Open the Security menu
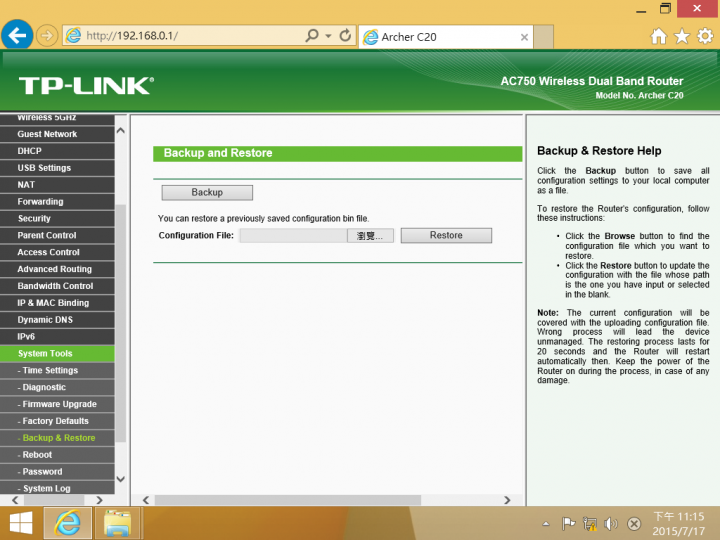This screenshot has width=720, height=540. 57,219
